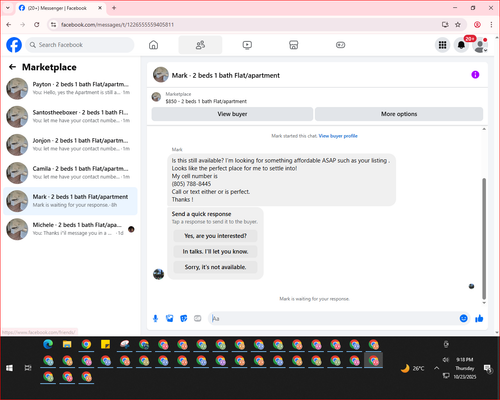This screenshot has height=400, width=500.
Task: View site information icon in address bar
Action: 53,25
